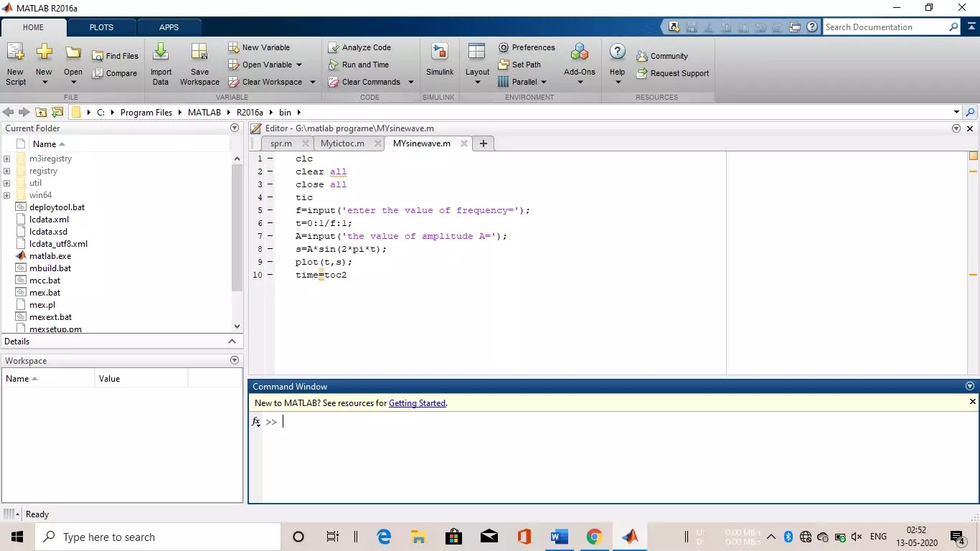Switch to the PLOTS ribbon tab
The width and height of the screenshot is (980, 551).
(100, 27)
